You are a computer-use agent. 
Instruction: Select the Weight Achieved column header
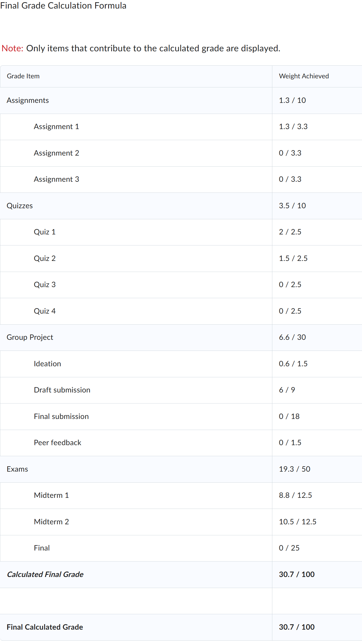pyautogui.click(x=304, y=76)
